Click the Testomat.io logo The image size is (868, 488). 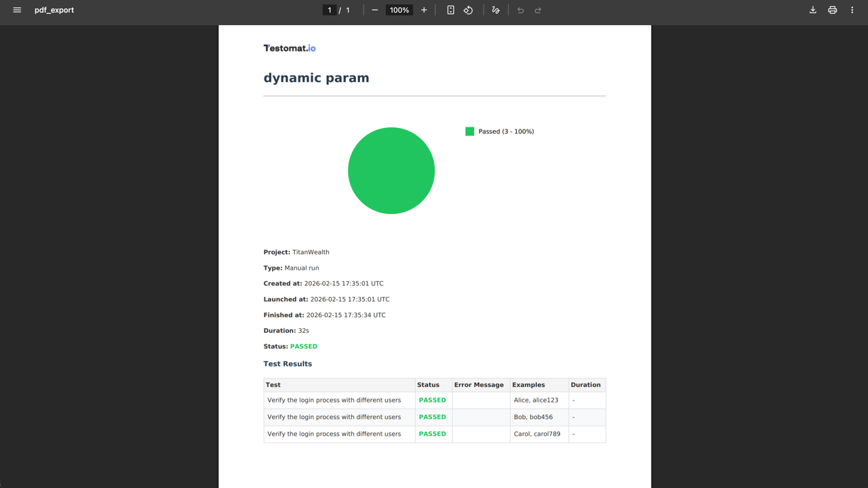290,47
